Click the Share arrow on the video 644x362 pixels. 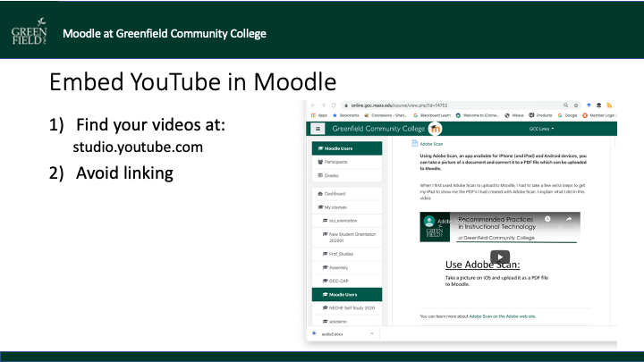coord(569,219)
